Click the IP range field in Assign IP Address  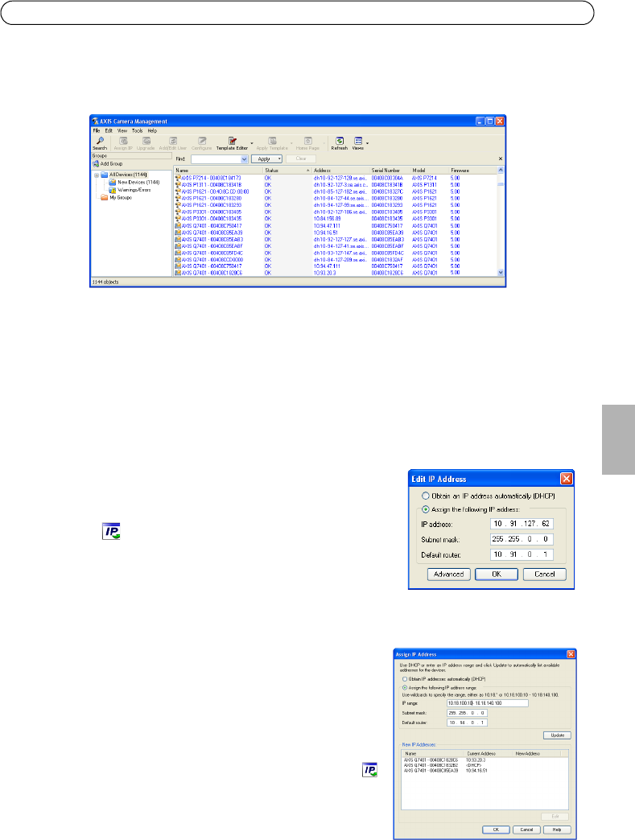[488, 703]
